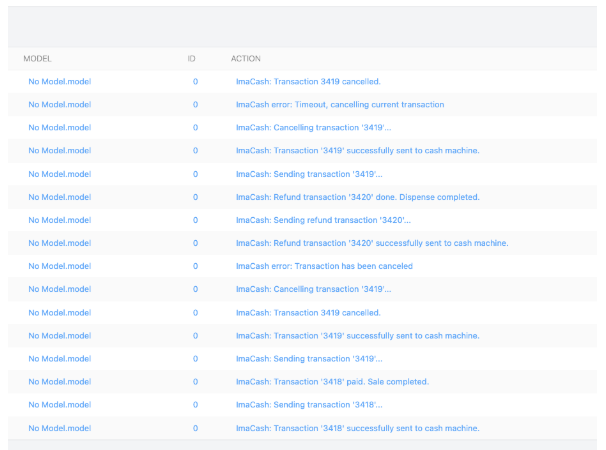
Task: Select the Sending refund transaction '3420' log
Action: tap(323, 220)
